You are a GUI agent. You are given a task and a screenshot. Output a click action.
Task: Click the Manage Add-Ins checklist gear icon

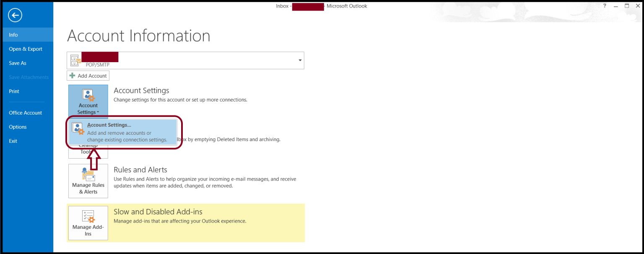[x=88, y=216]
